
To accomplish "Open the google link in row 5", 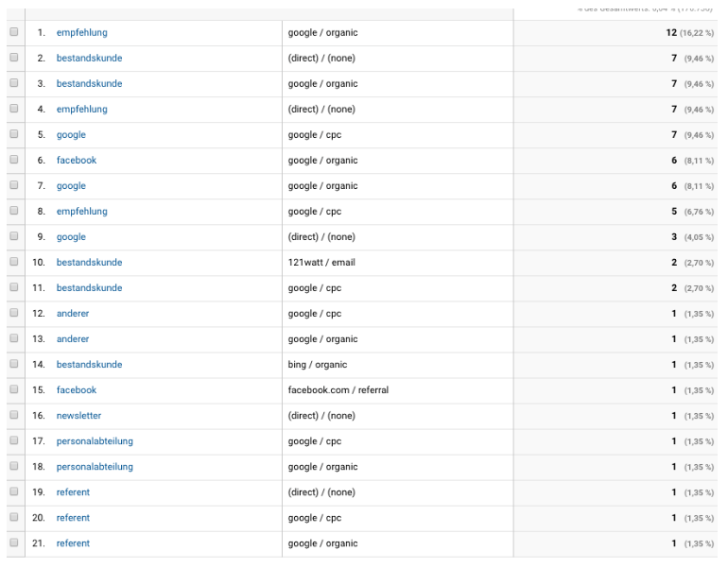I will tap(71, 135).
